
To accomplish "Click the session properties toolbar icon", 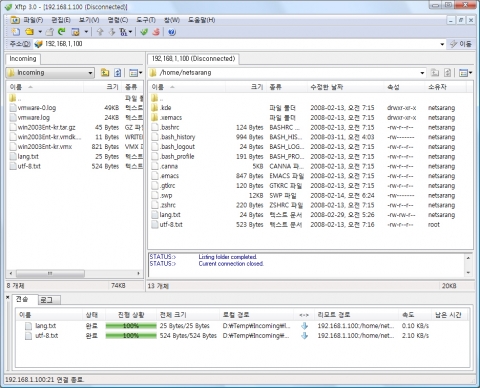I will 76,32.
